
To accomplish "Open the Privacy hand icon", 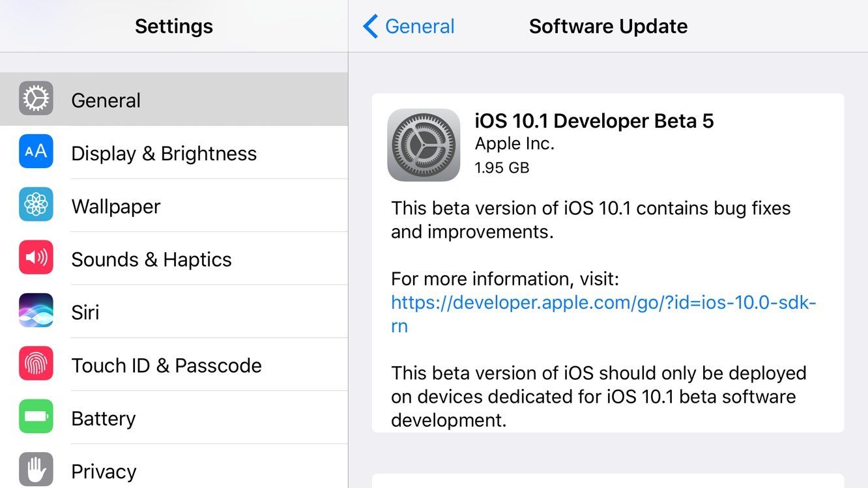I will click(x=36, y=470).
